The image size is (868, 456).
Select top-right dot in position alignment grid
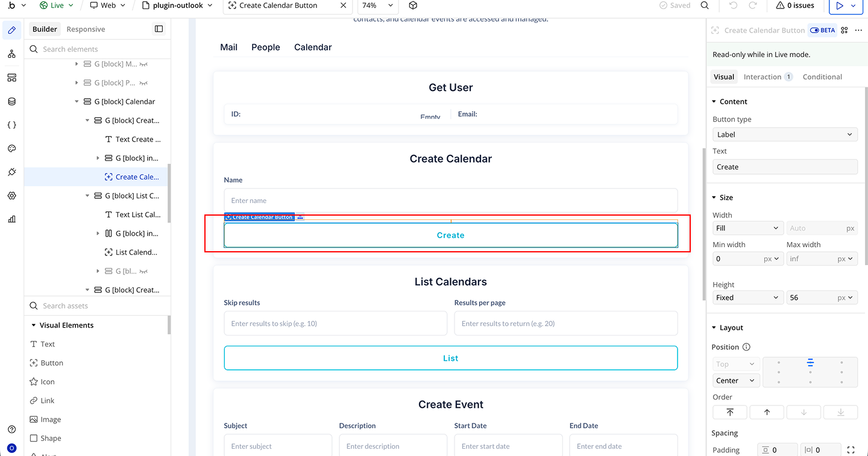(x=841, y=363)
